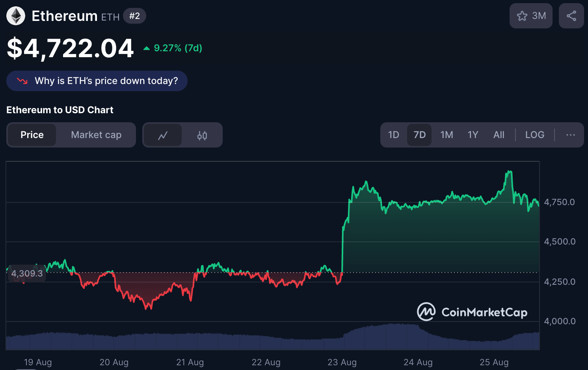Screen dimensions: 588x370
Task: Click the Ethereum name heading
Action: tap(65, 16)
